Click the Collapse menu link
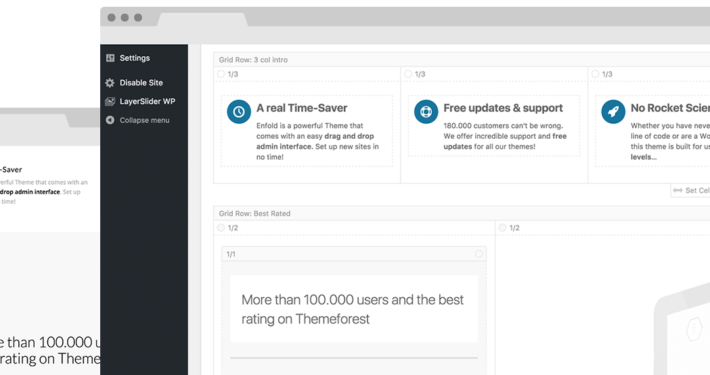This screenshot has height=375, width=710. pyautogui.click(x=144, y=120)
